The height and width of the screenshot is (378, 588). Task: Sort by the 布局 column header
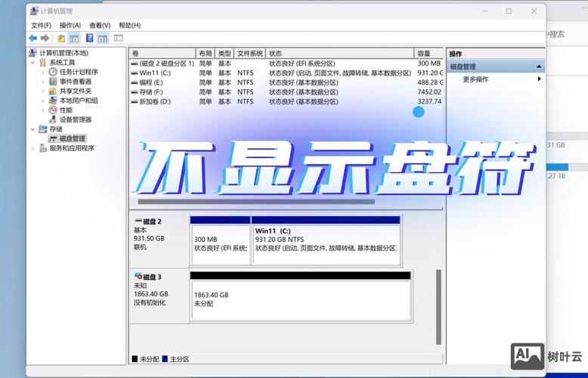(206, 53)
